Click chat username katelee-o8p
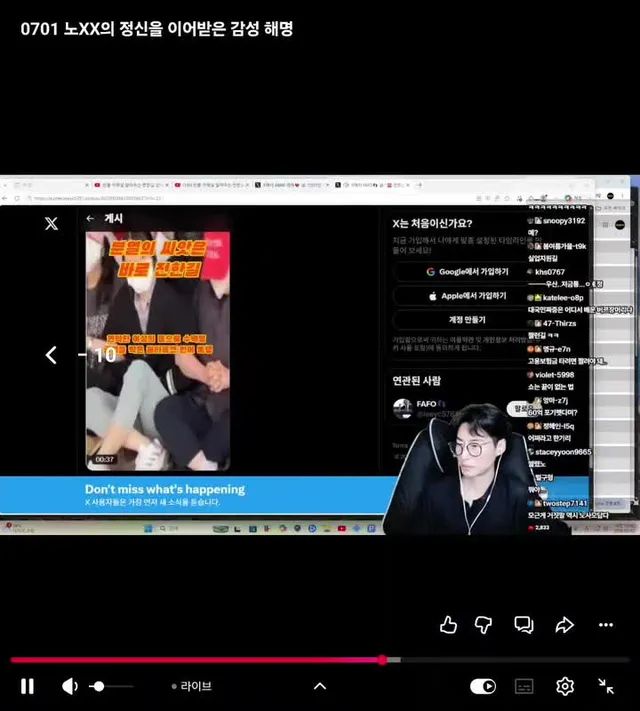 click(563, 298)
